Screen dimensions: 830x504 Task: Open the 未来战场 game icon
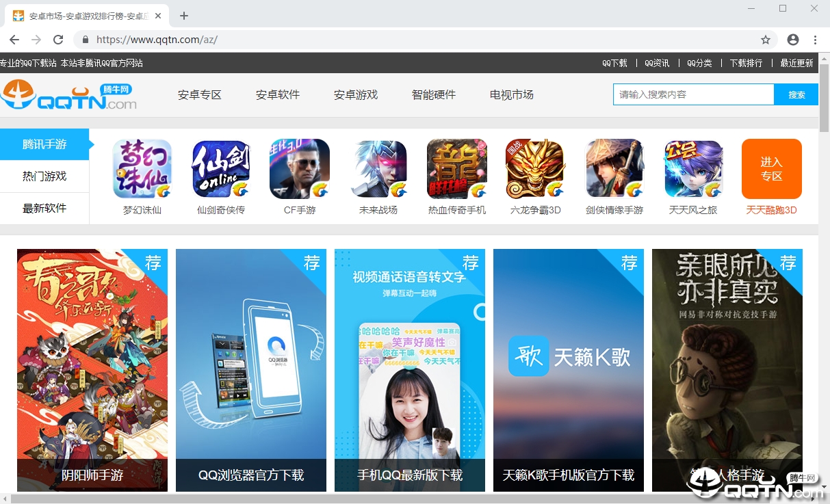coord(378,169)
